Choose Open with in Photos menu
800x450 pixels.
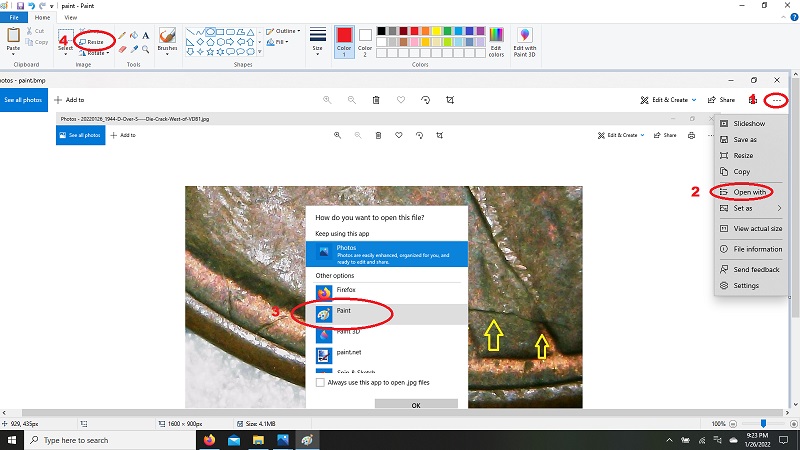coord(751,192)
